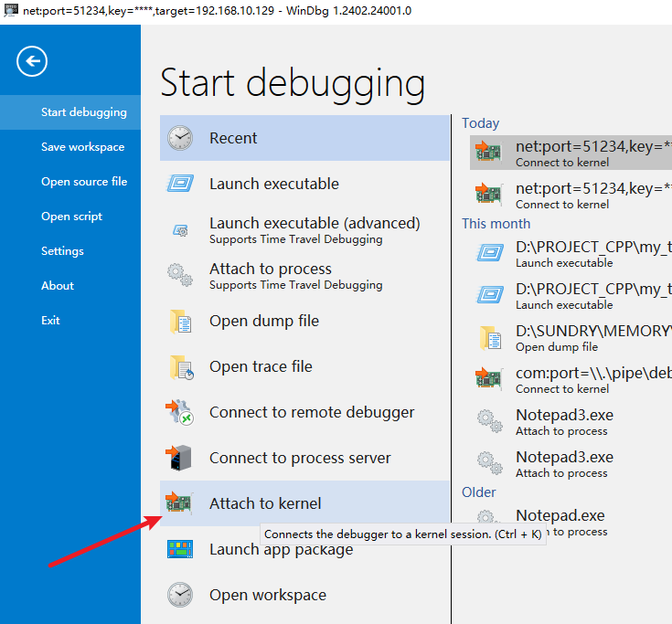Open the Notepad.exe entry under Older
This screenshot has width=672, height=624.
coord(571,522)
